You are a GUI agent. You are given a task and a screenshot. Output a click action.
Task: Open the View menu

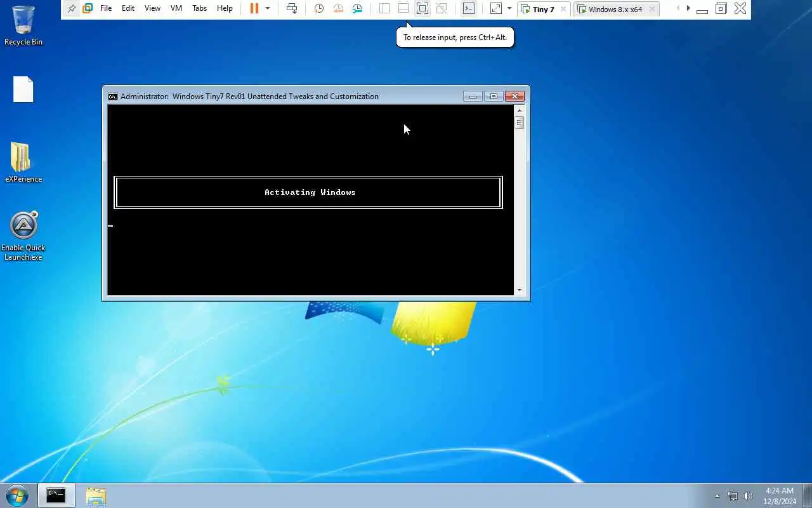pyautogui.click(x=152, y=8)
